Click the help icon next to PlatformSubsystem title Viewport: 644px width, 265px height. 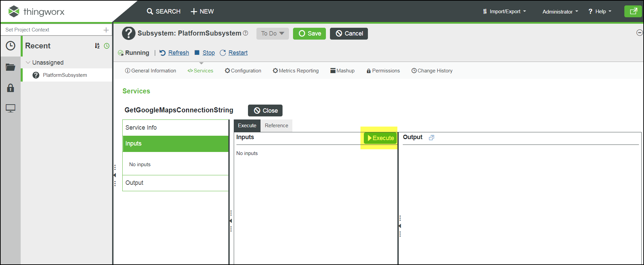click(246, 33)
